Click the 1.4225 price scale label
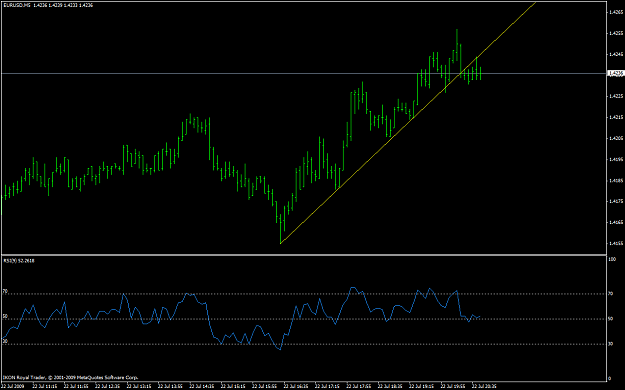The height and width of the screenshot is (390, 625). (616, 96)
